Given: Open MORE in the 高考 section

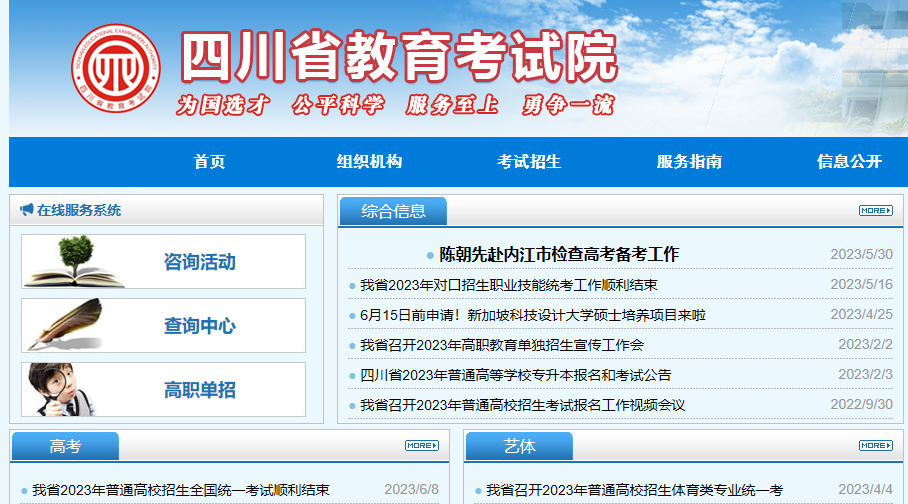Looking at the screenshot, I should coord(421,445).
